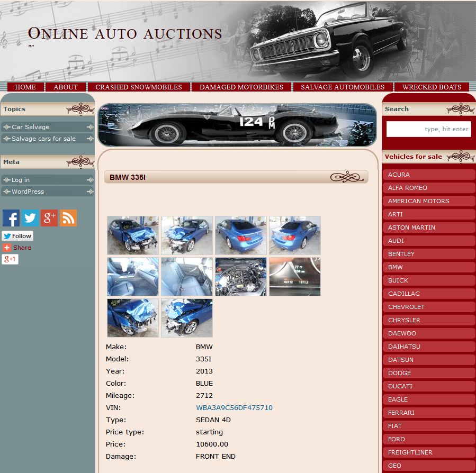Open CRASHED SNOWMOBILES menu item
The width and height of the screenshot is (476, 473).
point(139,87)
